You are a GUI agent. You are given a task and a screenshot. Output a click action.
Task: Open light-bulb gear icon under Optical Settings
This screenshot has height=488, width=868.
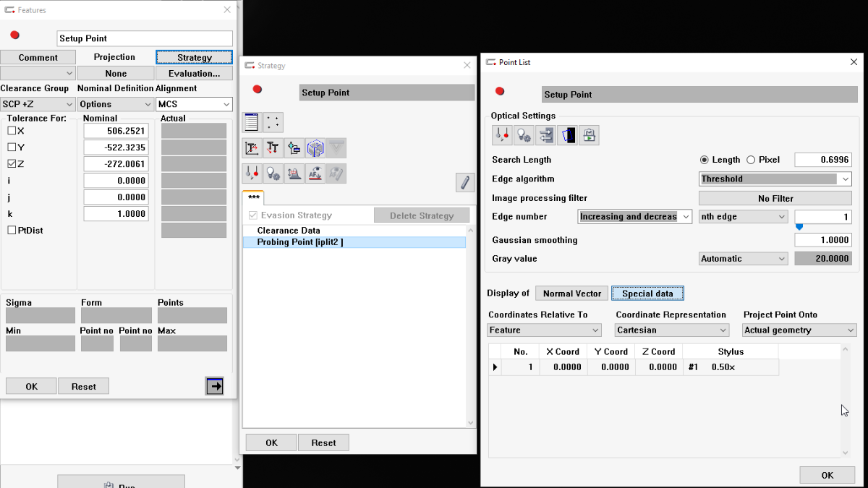click(524, 135)
